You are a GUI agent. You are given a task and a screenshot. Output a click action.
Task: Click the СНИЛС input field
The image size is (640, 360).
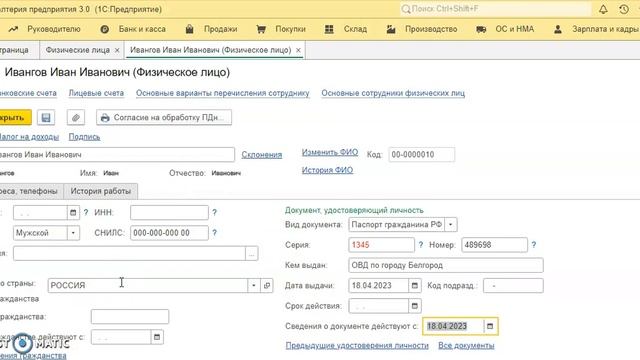pyautogui.click(x=169, y=233)
